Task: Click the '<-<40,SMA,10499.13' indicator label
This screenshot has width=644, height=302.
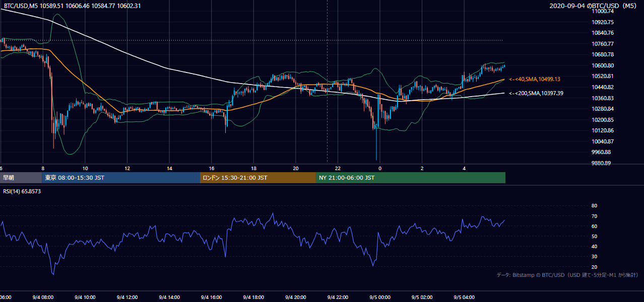Action: (x=535, y=79)
